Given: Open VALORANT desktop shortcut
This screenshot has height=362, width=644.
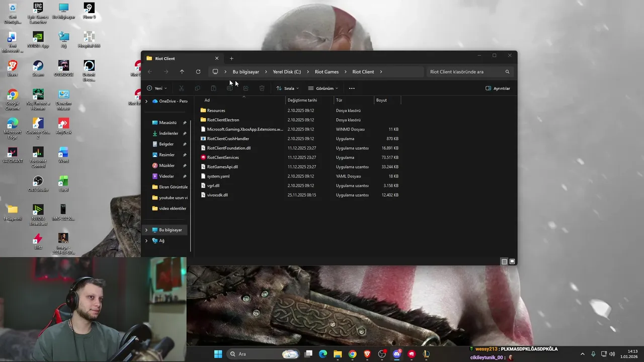Looking at the screenshot, I should point(12,155).
